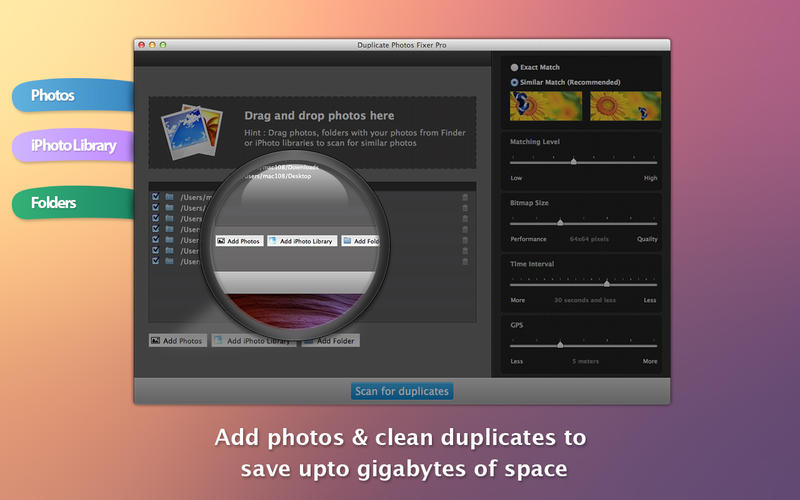Click folder icon in the last list row
This screenshot has height=500, width=800.
point(169,261)
